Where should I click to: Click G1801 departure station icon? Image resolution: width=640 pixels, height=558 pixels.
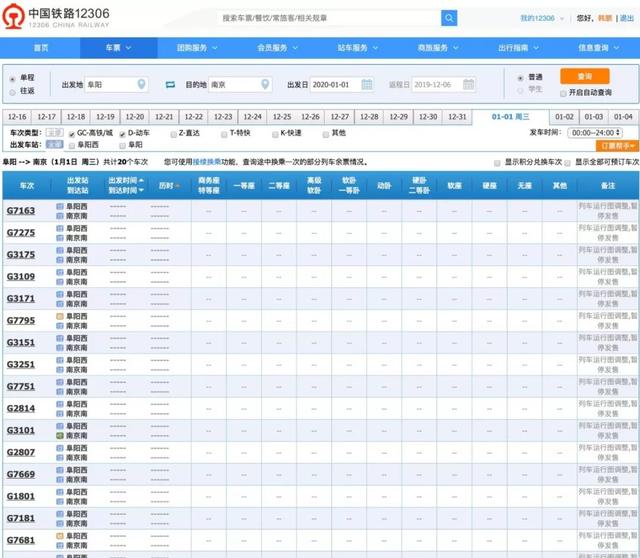coord(60,492)
